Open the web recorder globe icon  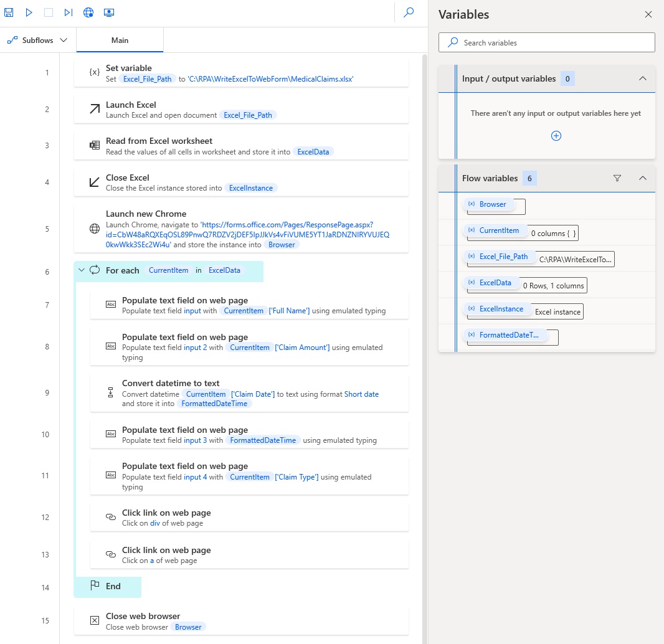[x=88, y=12]
